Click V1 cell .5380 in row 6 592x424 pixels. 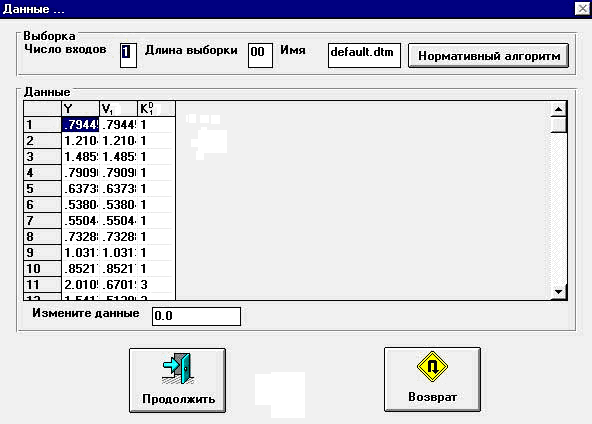(x=119, y=204)
